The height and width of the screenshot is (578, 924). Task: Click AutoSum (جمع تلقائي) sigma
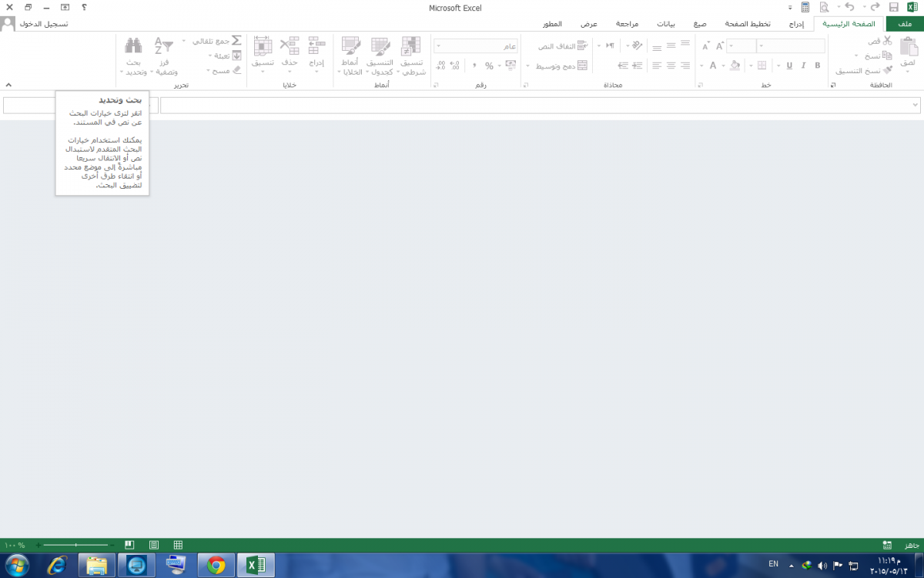236,40
